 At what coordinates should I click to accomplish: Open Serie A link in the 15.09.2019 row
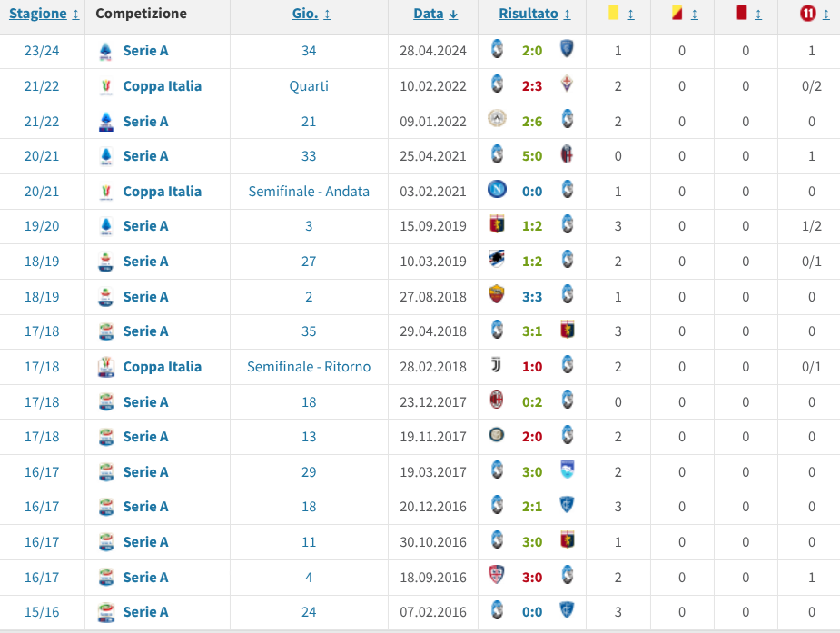tap(145, 226)
